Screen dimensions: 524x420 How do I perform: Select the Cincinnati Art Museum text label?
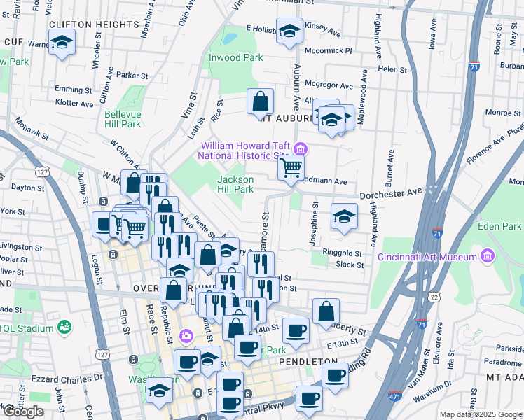click(427, 257)
